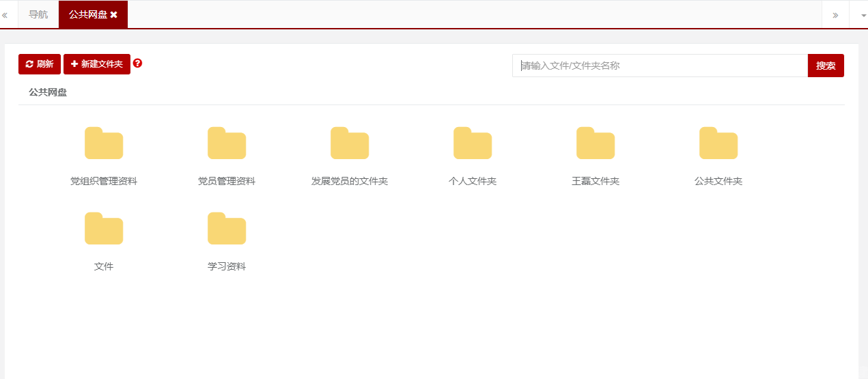Open the 发展党员的文件夹 folder icon
Image resolution: width=868 pixels, height=379 pixels.
click(350, 143)
